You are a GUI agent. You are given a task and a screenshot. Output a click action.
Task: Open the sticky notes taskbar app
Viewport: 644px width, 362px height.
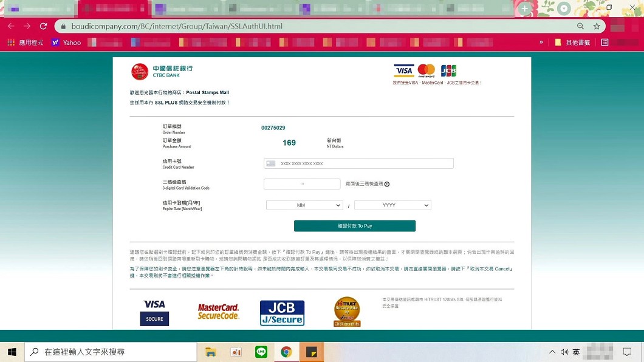(x=312, y=352)
